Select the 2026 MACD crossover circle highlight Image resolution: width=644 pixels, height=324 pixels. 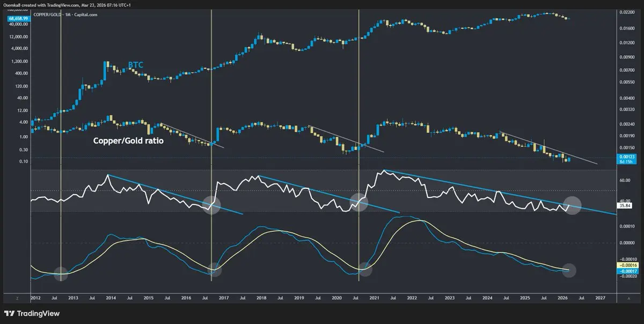568,270
